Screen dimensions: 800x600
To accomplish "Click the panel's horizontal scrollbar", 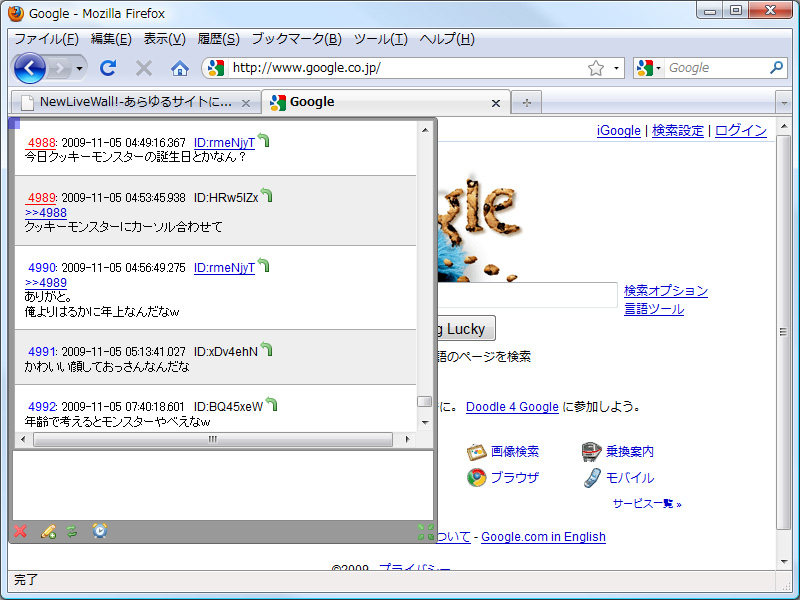I will 220,439.
